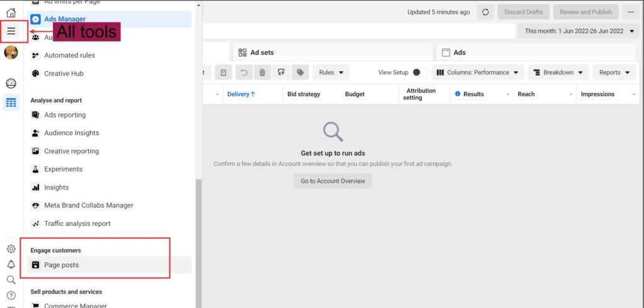Open Automated rules menu entry

click(x=109, y=55)
